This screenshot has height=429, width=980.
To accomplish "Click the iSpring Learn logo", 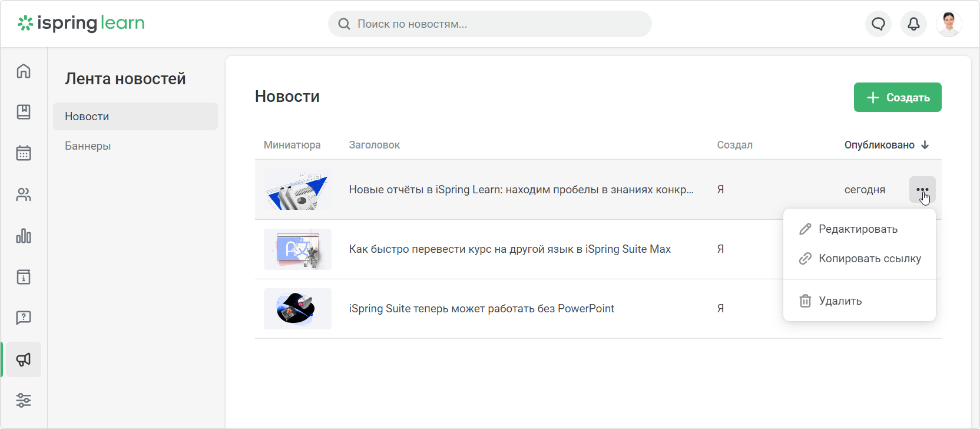I will click(x=81, y=23).
